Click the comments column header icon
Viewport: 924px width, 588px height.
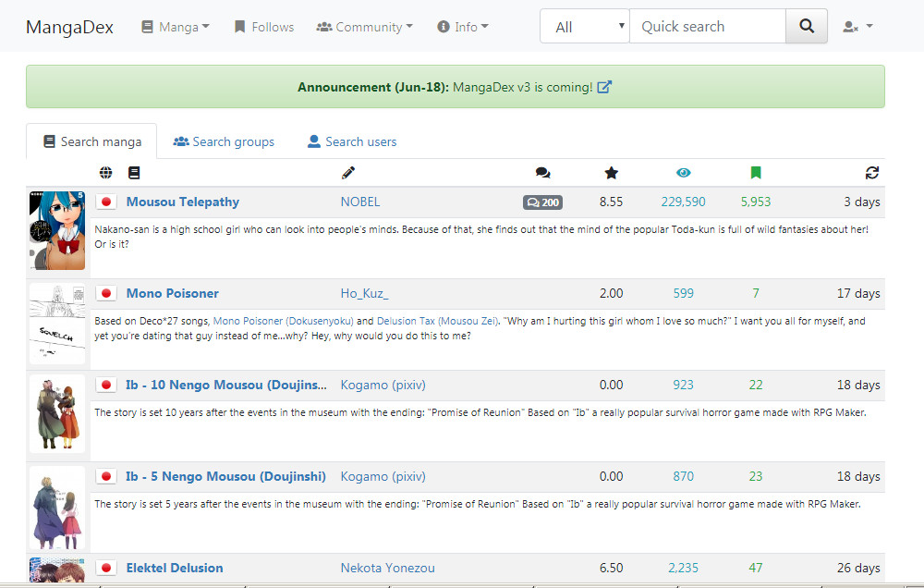pos(542,173)
